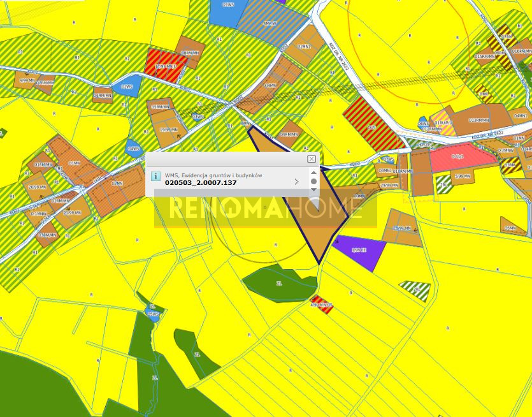Click the popup scroll up arrow
This screenshot has width=532, height=417.
313,172
